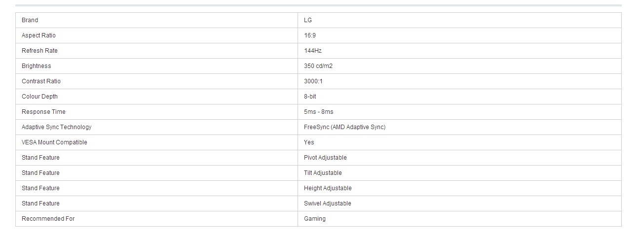Select the Height Adjustable value
The image size is (644, 237).
pyautogui.click(x=328, y=188)
